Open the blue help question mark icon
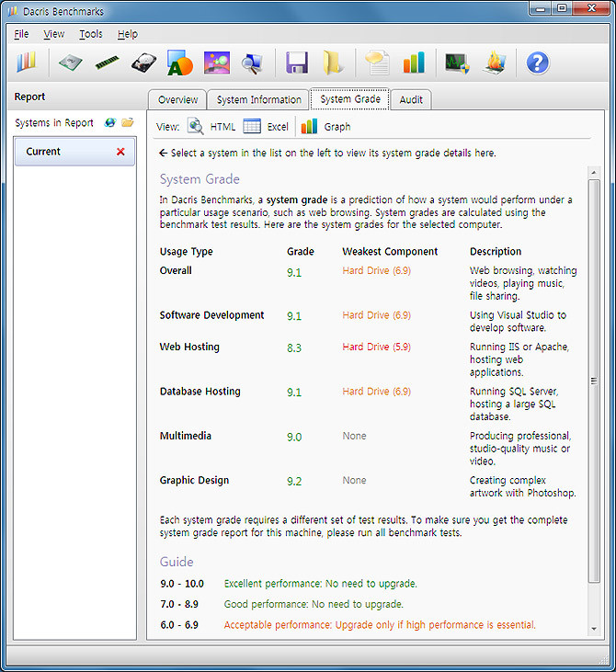This screenshot has height=672, width=616. point(537,63)
